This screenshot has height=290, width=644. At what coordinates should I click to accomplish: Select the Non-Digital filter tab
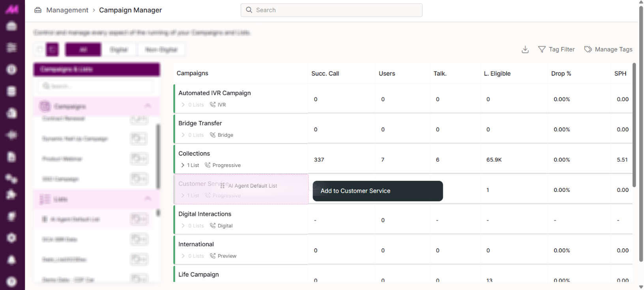161,50
